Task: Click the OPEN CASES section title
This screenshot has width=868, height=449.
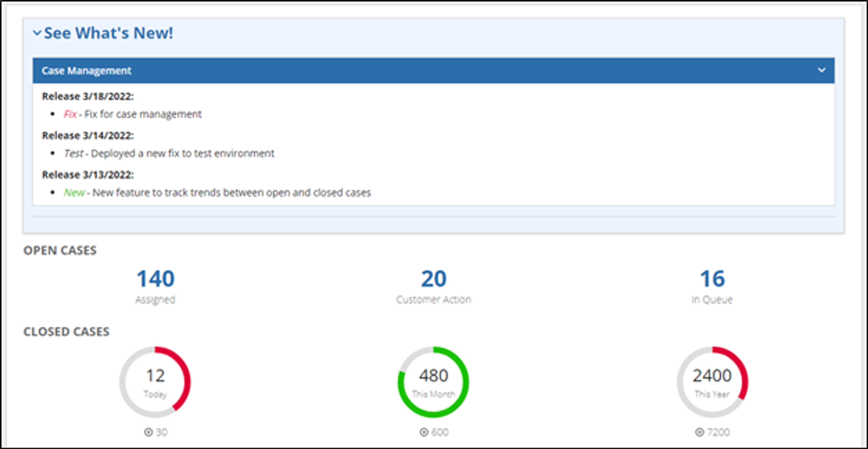Action: 60,251
